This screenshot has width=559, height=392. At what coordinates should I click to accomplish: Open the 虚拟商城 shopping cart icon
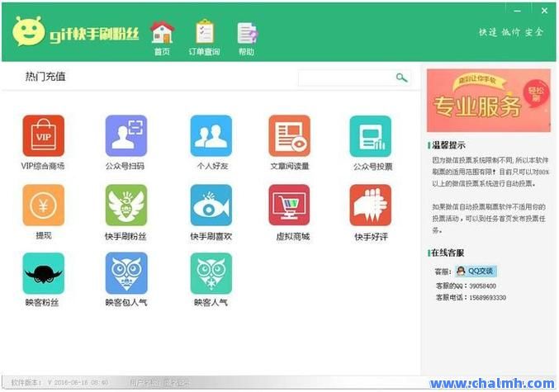289,205
